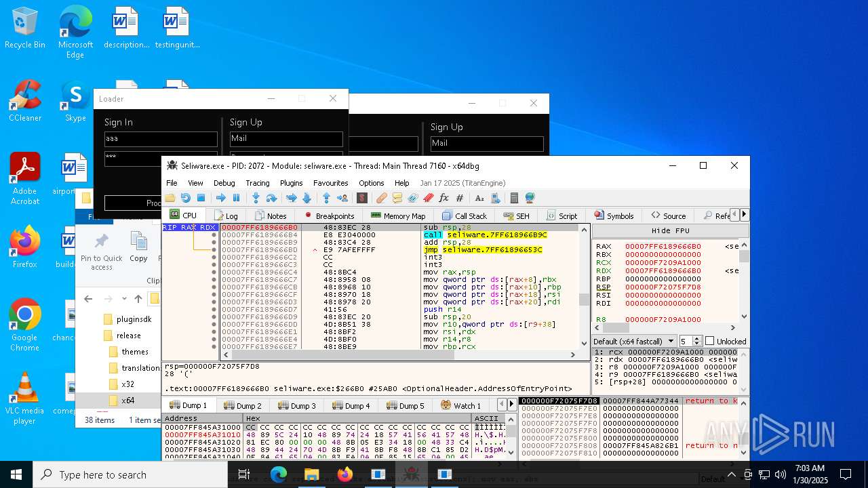This screenshot has width=868, height=488.
Task: Open Scylla plugin via the S icon
Action: [x=362, y=198]
